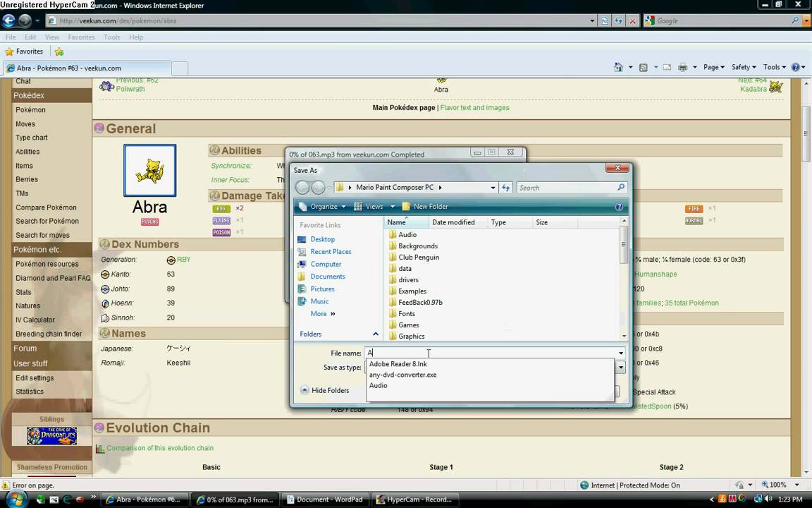
Task: Open the folder path history dropdown
Action: pyautogui.click(x=493, y=188)
